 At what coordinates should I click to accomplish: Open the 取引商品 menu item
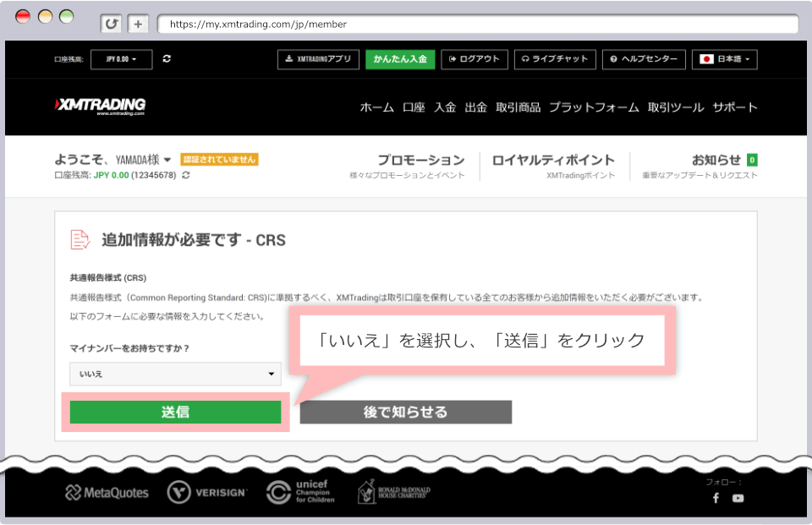[x=518, y=107]
